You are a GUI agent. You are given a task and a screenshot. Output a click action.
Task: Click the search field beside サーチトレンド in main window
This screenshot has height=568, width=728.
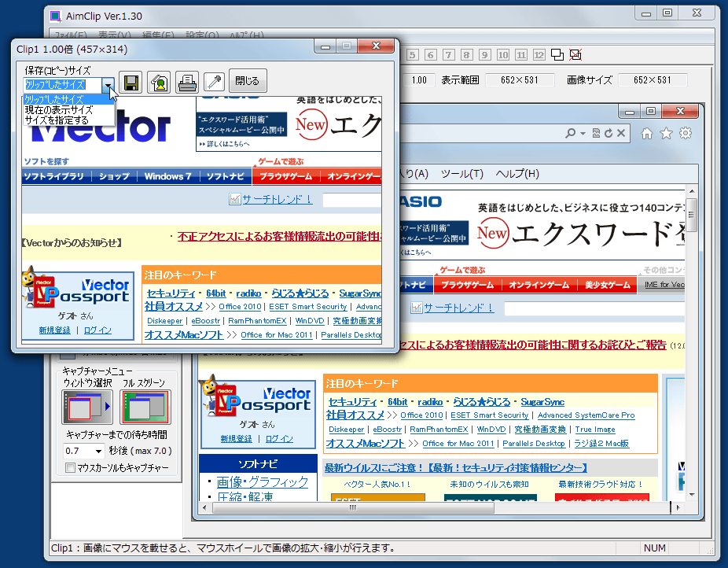coord(594,308)
